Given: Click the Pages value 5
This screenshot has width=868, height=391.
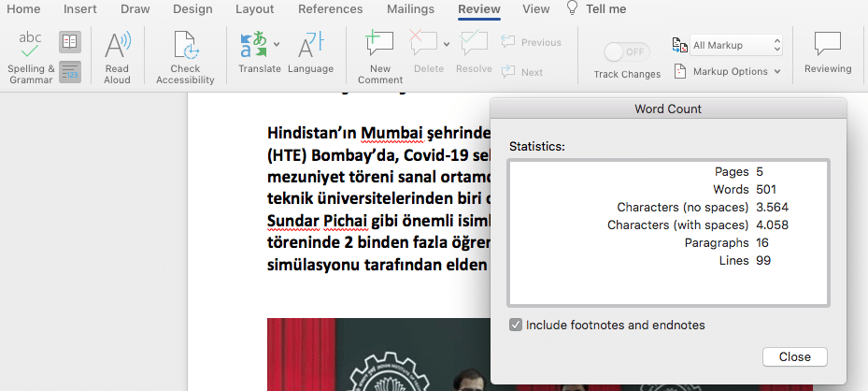Looking at the screenshot, I should (x=760, y=172).
